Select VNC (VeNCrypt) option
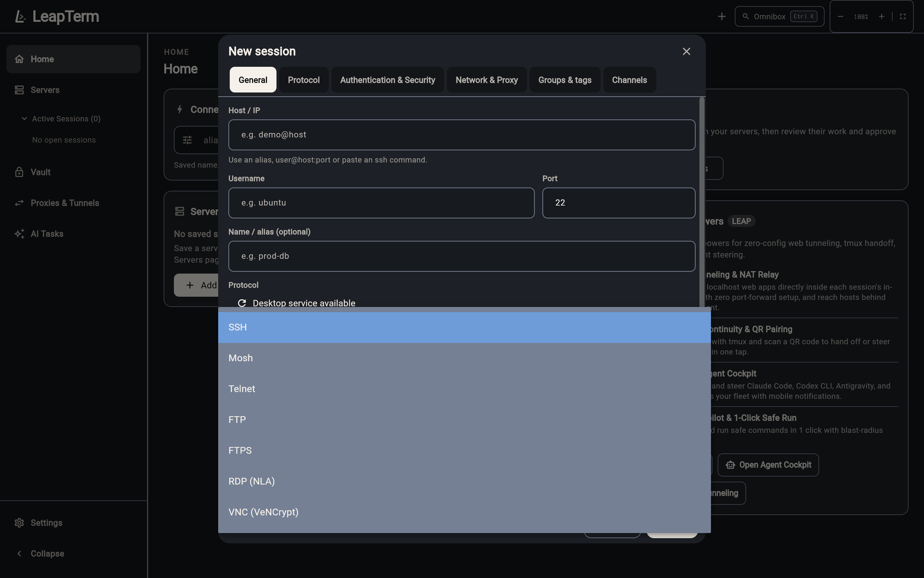 [464, 512]
